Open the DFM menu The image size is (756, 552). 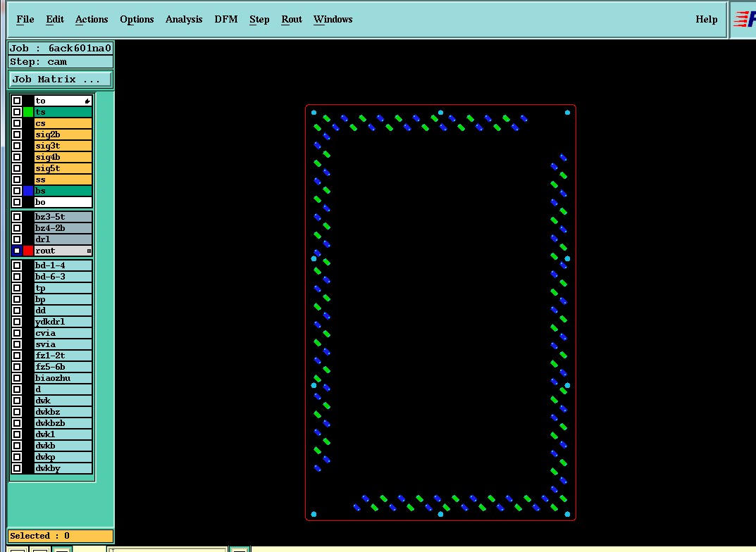click(226, 19)
